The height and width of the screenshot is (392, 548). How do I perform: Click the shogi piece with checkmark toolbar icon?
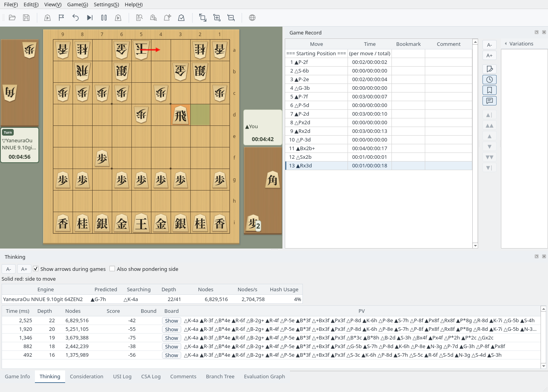(182, 18)
